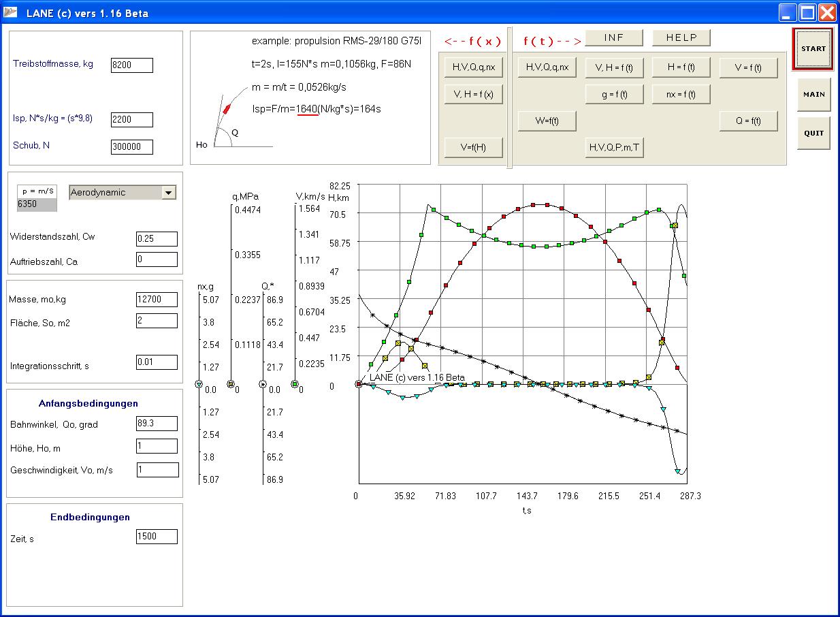Open the HELP page
Viewport: 840px width, 617px height.
coord(681,37)
